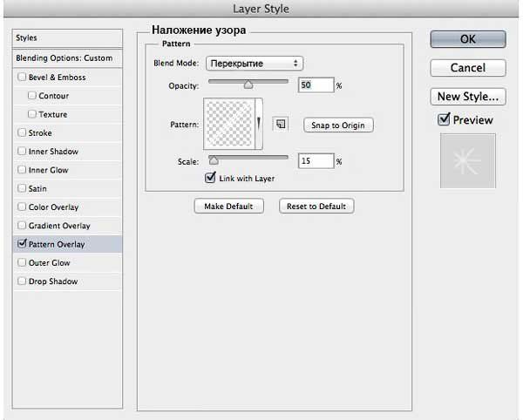Uncheck the Preview checkbox
Screen dimensions: 523x420
[x=445, y=119]
